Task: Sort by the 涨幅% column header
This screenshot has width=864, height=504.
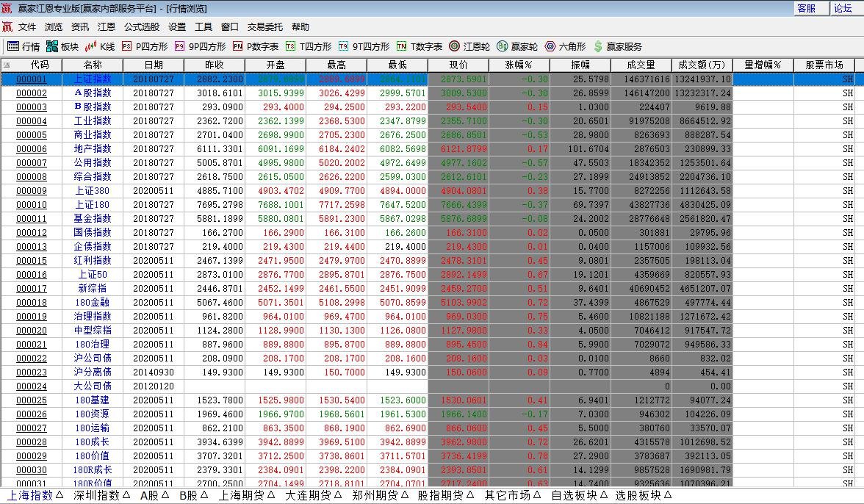Action: 519,65
